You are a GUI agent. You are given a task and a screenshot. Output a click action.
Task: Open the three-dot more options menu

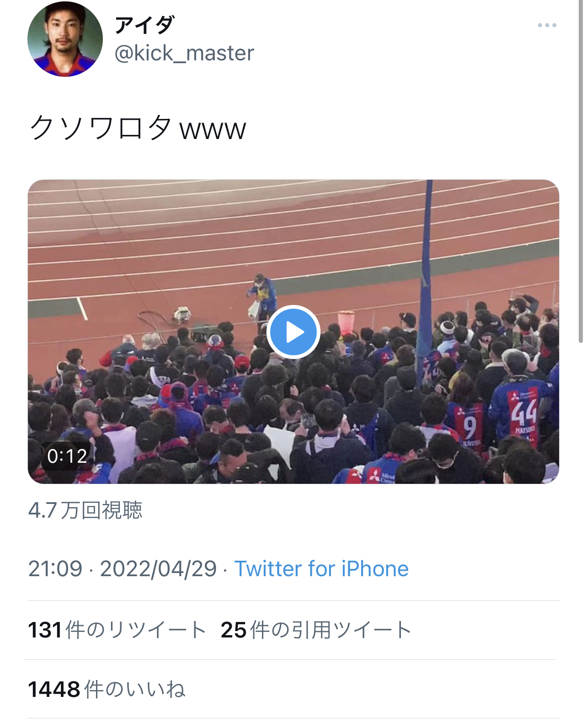coord(547,25)
